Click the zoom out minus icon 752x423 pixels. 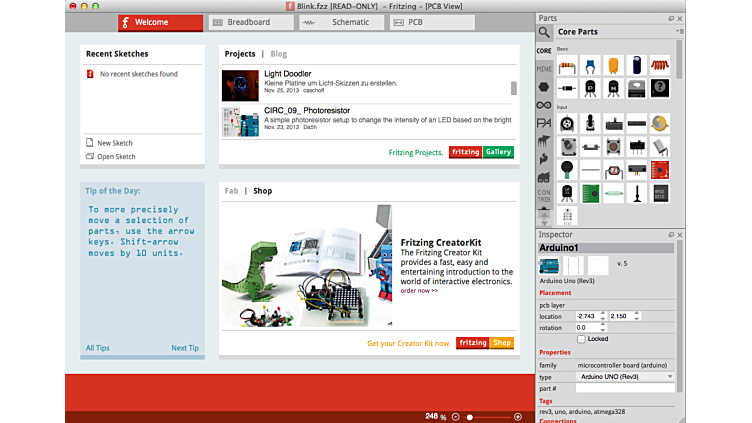click(456, 416)
